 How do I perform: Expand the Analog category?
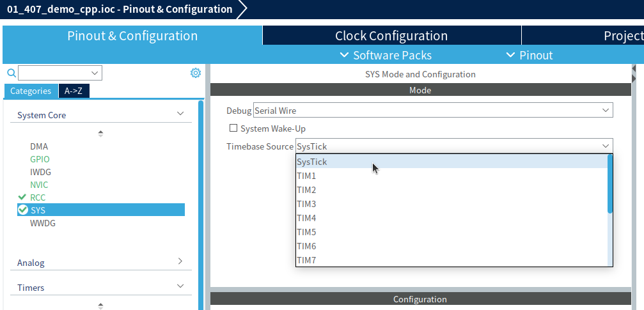(x=180, y=261)
